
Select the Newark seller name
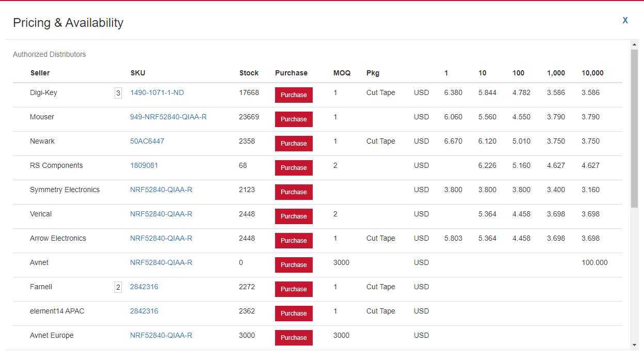[x=42, y=142]
